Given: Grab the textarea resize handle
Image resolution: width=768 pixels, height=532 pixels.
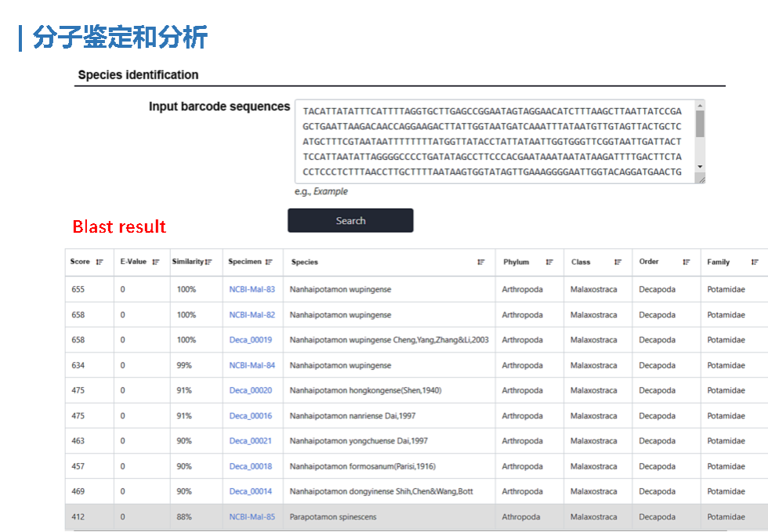Looking at the screenshot, I should tap(701, 179).
